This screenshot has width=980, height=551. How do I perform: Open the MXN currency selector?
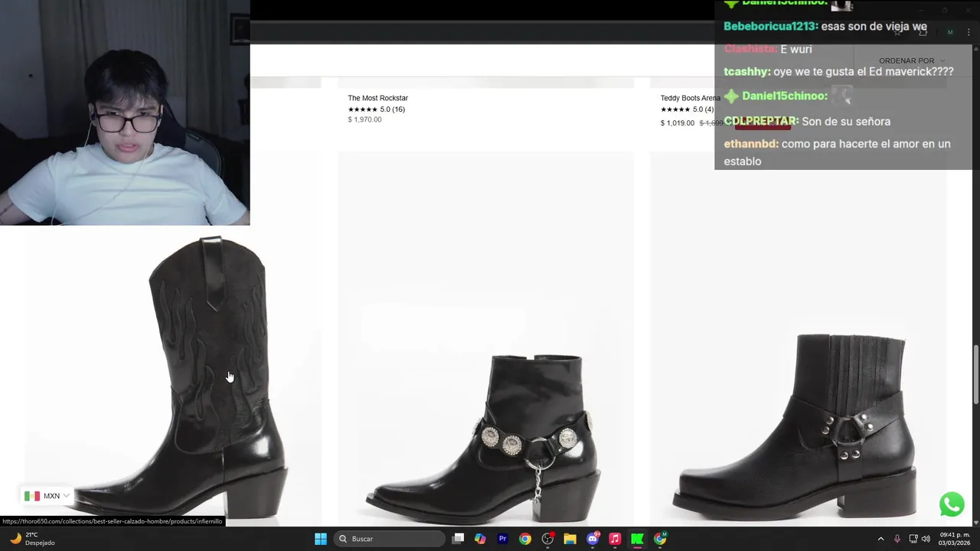(47, 496)
